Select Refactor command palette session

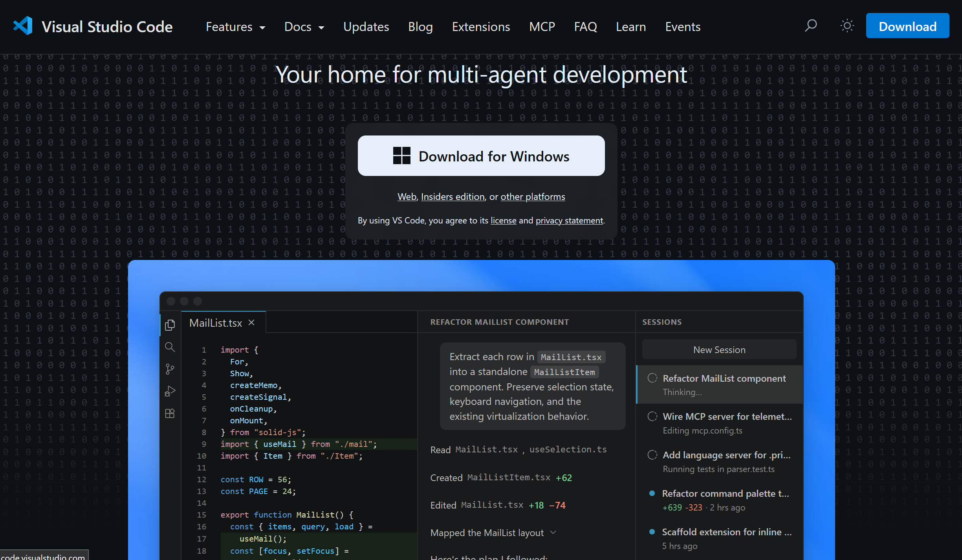(x=720, y=500)
